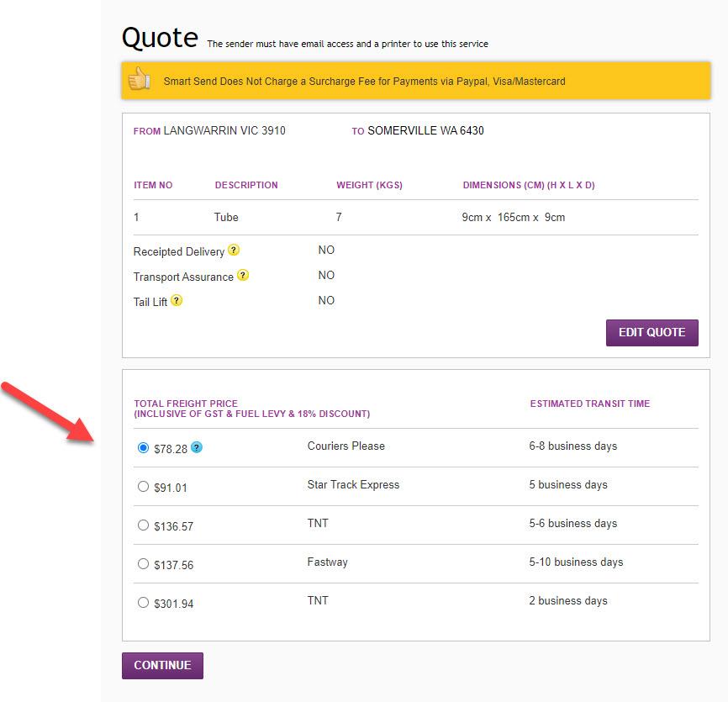Click the 'Tail Lift' label
This screenshot has height=702, width=728.
(x=150, y=303)
